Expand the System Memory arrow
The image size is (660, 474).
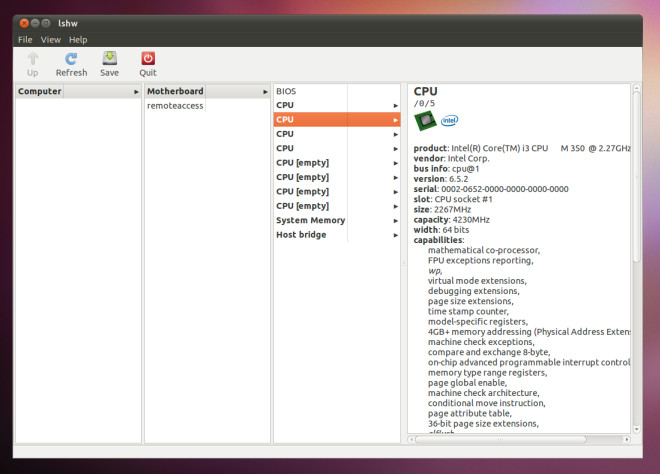pyautogui.click(x=396, y=221)
